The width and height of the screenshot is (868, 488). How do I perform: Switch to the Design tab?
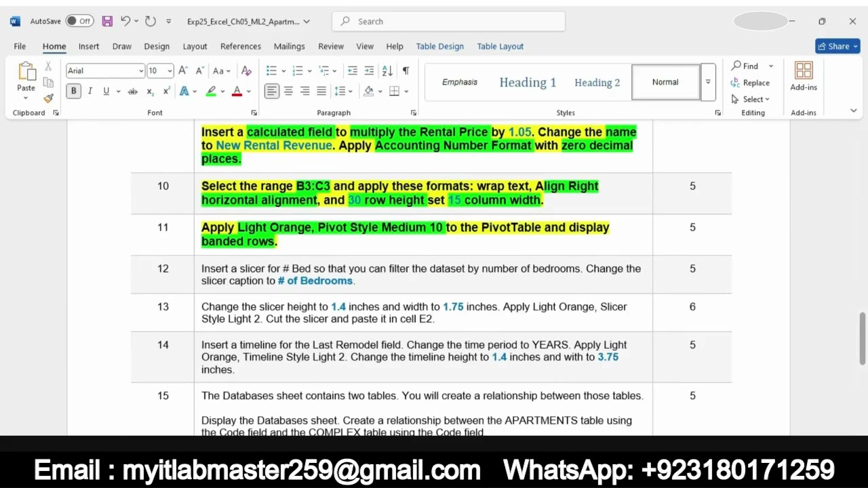point(157,46)
